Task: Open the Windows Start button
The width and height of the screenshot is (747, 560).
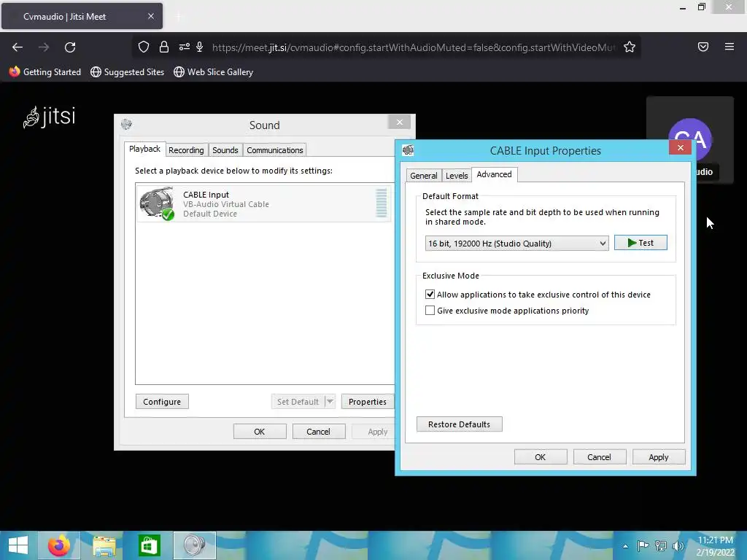Action: point(18,545)
